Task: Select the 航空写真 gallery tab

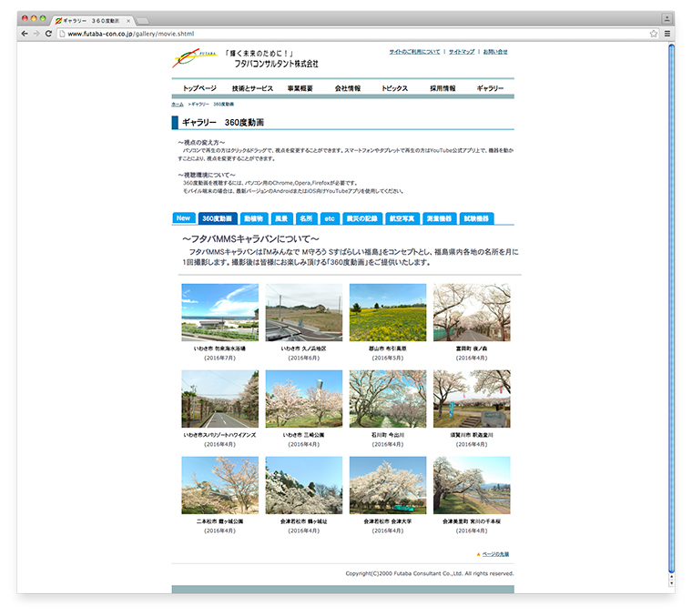Action: (402, 218)
